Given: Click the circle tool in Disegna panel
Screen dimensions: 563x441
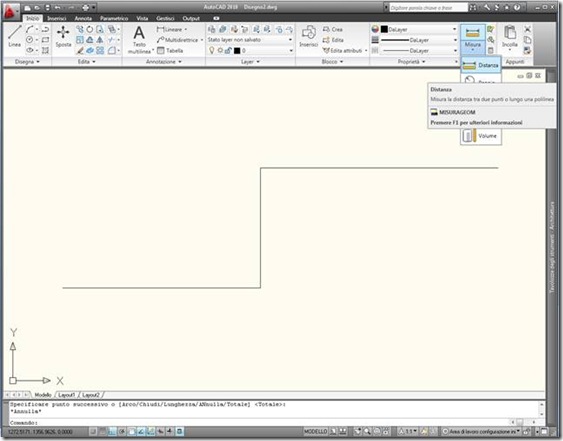Looking at the screenshot, I should point(30,40).
